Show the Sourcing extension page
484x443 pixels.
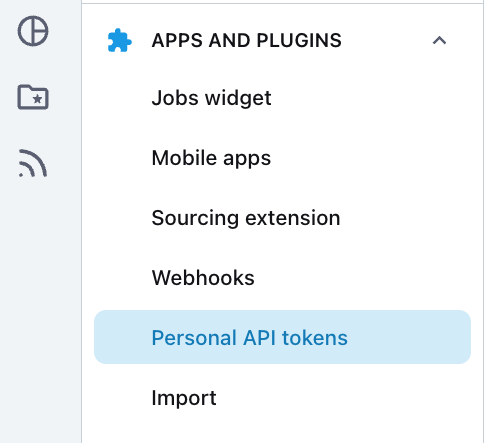[246, 218]
